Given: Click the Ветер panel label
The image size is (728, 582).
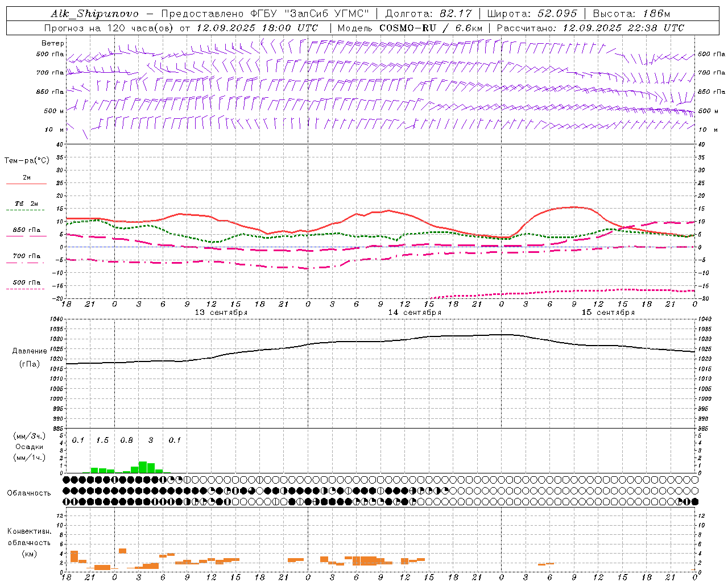Looking at the screenshot, I should pos(53,43).
